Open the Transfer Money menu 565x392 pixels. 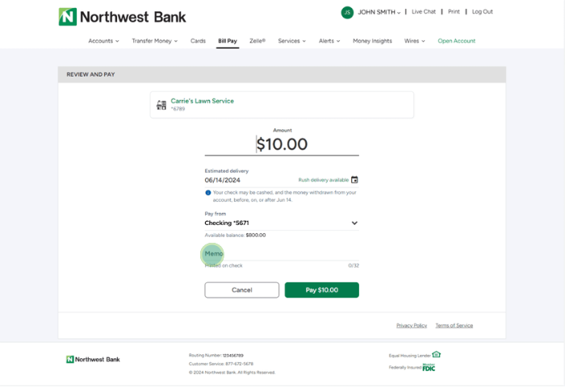coord(156,40)
